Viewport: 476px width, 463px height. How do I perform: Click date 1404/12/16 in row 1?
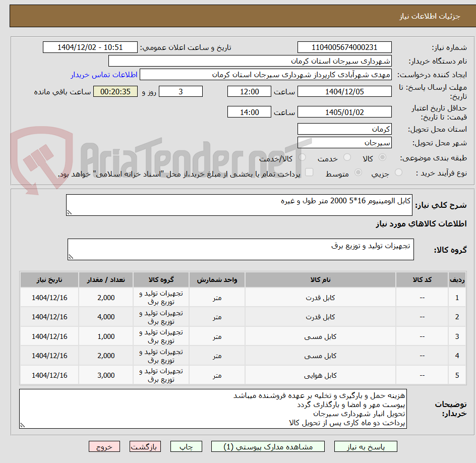click(x=49, y=298)
